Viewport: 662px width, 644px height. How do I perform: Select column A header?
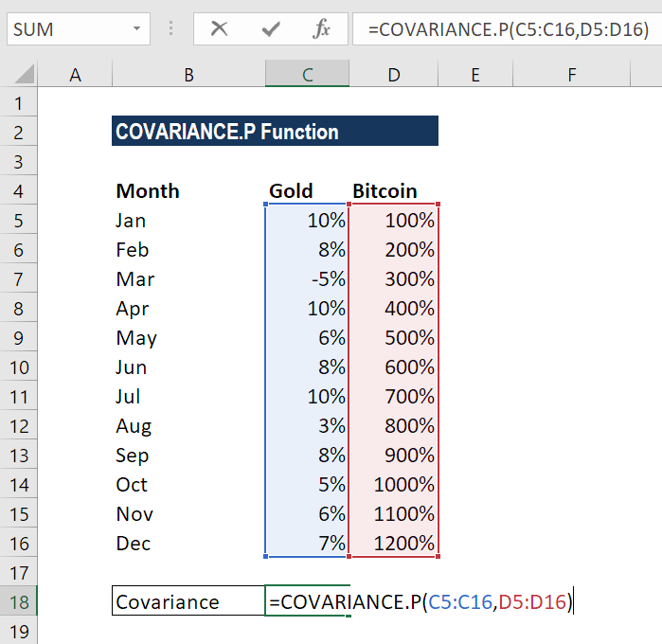75,75
